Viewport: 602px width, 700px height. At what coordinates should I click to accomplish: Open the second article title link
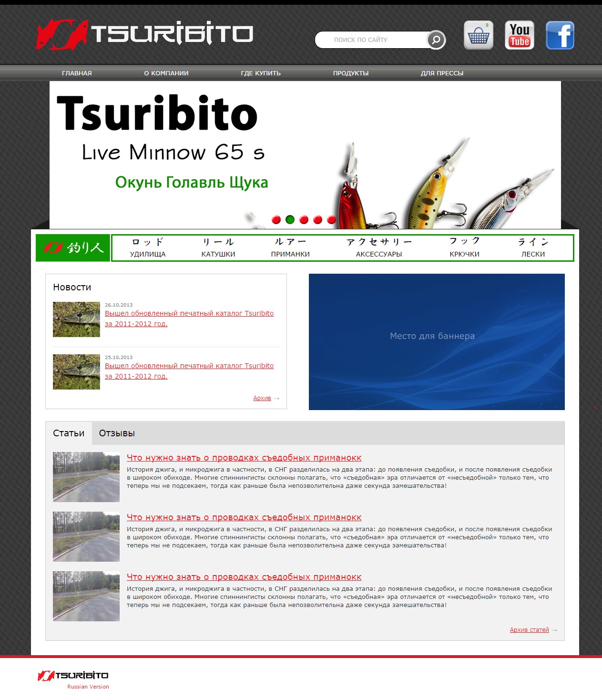point(244,517)
